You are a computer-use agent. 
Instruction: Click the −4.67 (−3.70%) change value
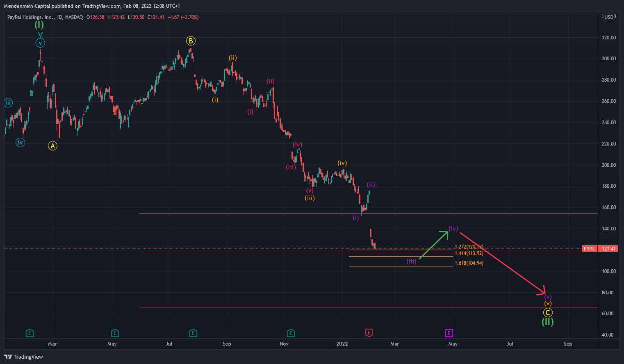[x=183, y=17]
